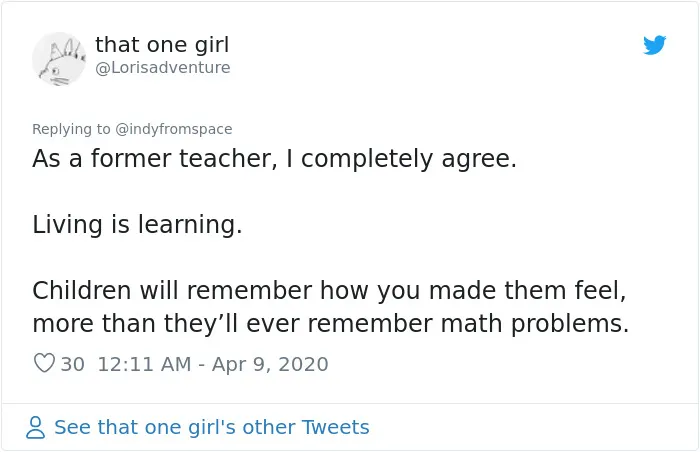This screenshot has height=452, width=700.
Task: Click 'As a former teacher' sentence
Action: (x=275, y=159)
